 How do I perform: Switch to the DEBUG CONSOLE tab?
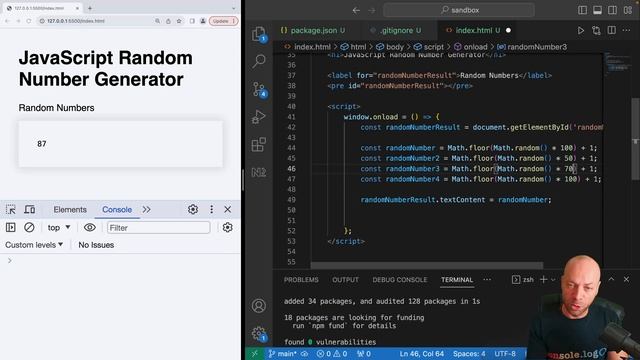click(x=400, y=280)
